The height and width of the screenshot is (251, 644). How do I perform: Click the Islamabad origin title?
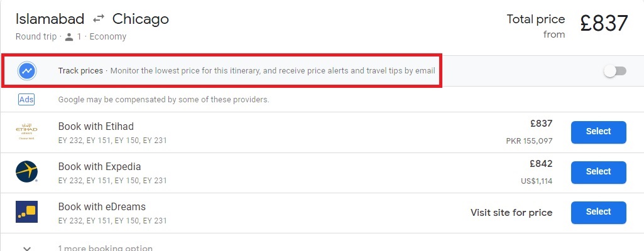[x=50, y=19]
